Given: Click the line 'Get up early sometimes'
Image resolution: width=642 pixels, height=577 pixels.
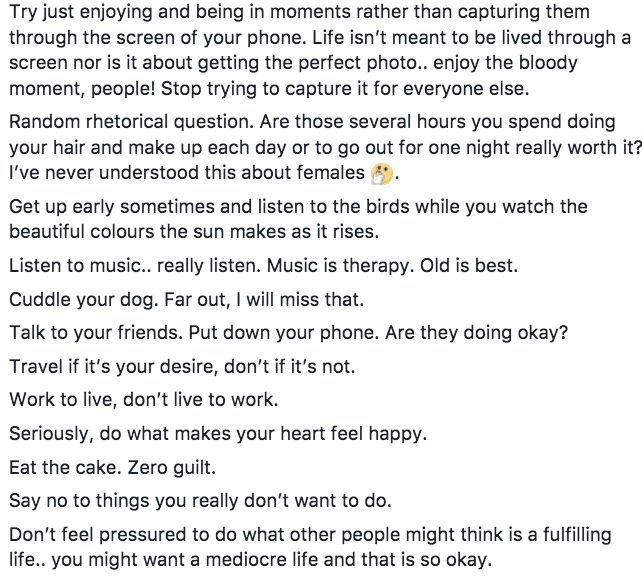Looking at the screenshot, I should pyautogui.click(x=298, y=206).
